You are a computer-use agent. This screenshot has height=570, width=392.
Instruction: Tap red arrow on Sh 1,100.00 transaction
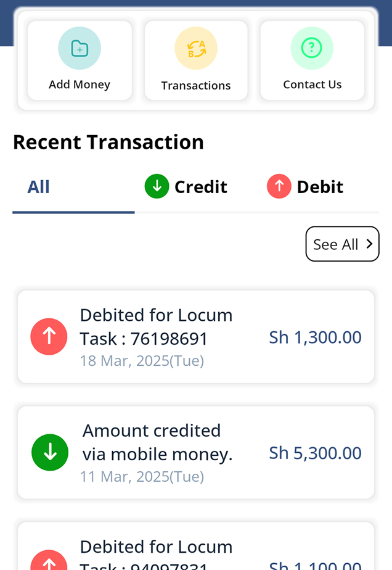pyautogui.click(x=49, y=560)
